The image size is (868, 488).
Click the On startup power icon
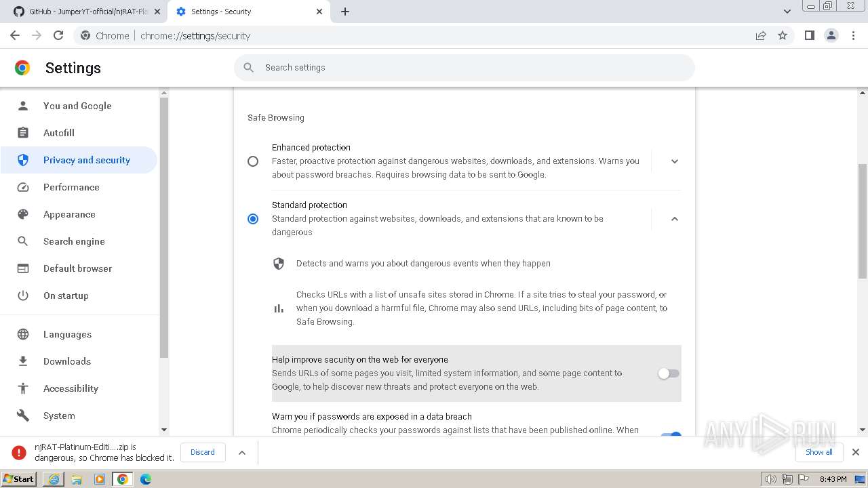tap(23, 296)
